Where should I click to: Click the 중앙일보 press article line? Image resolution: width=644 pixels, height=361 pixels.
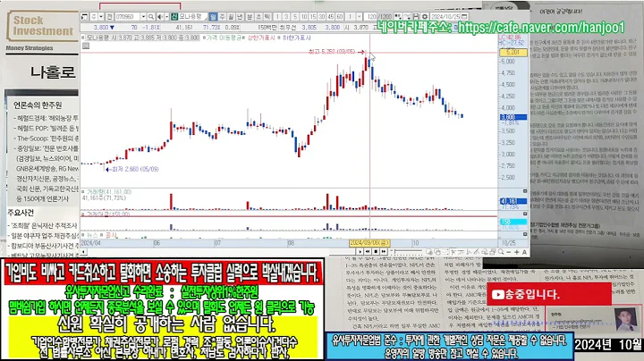coord(46,148)
